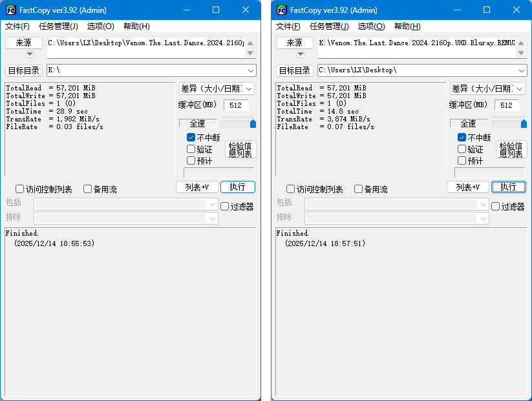The height and width of the screenshot is (401, 532).
Task: Expand source history arrow under 来源 in right window
Action: coord(301,54)
